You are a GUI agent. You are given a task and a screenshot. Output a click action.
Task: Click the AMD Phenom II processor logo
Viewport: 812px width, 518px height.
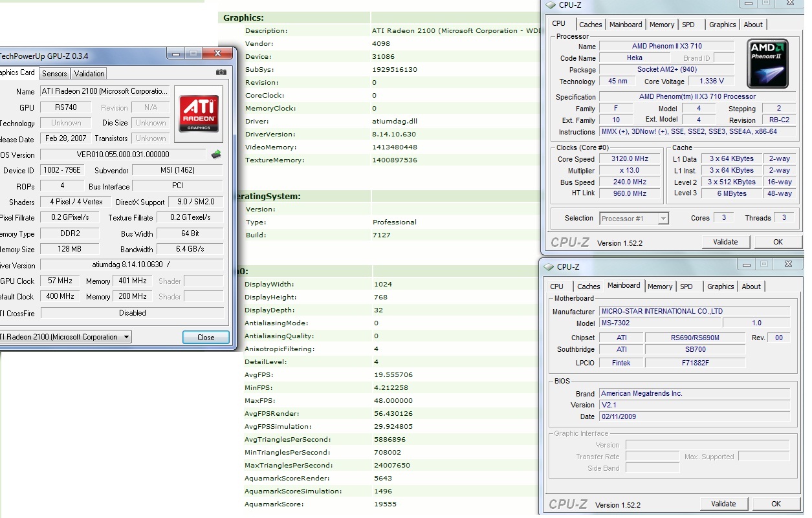point(767,64)
